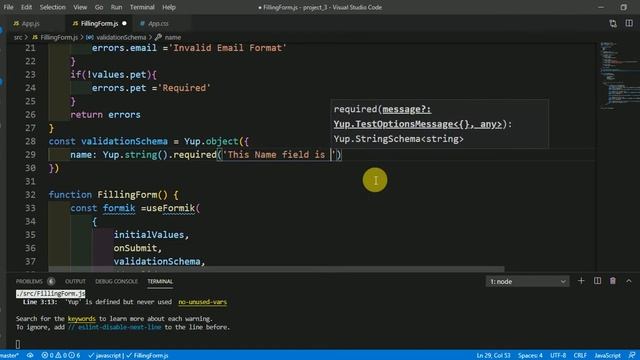Click the validationSchema identifier on line 28
This screenshot has width=640, height=360.
pyautogui.click(x=124, y=141)
